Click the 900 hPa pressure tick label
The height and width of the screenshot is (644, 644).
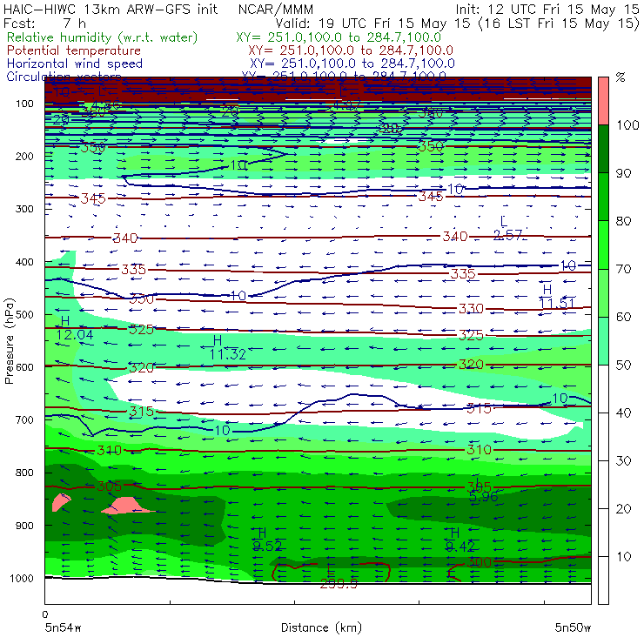click(x=24, y=526)
